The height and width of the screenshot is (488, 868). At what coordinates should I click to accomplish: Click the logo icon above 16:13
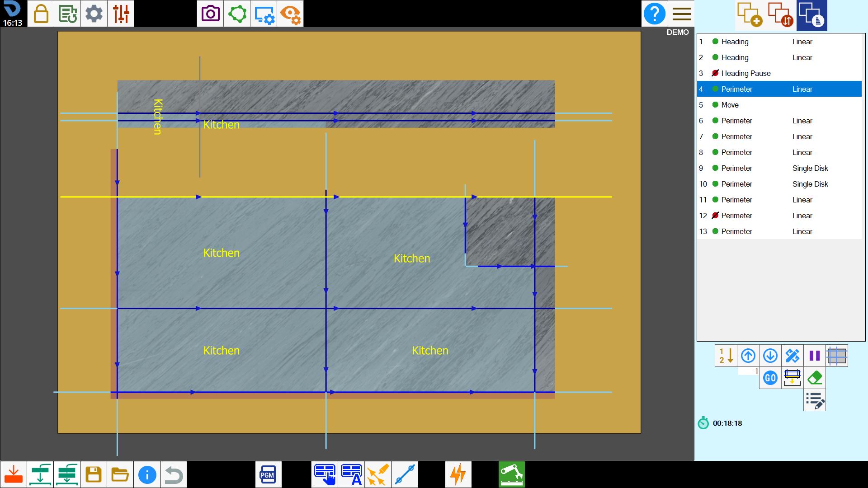click(x=12, y=9)
